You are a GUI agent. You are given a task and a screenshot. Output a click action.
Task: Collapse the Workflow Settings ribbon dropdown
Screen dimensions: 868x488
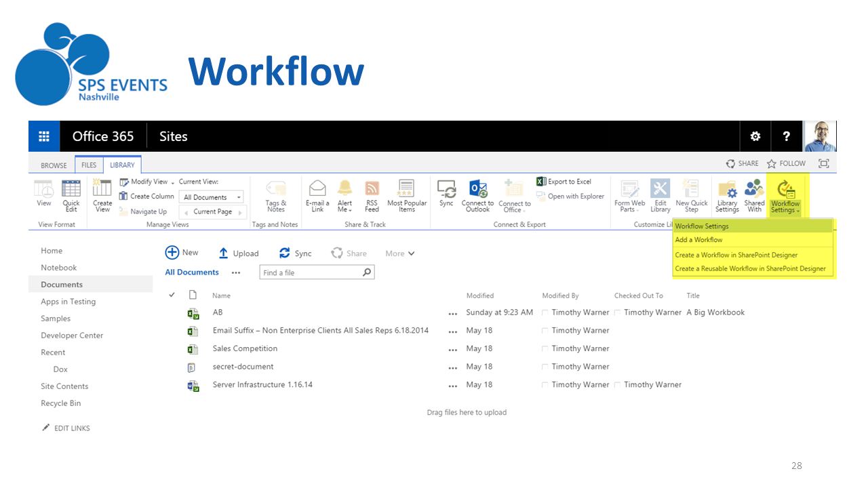(785, 197)
